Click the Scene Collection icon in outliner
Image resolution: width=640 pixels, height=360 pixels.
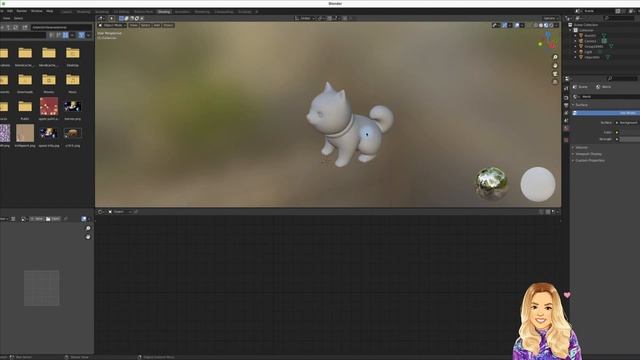(570, 25)
